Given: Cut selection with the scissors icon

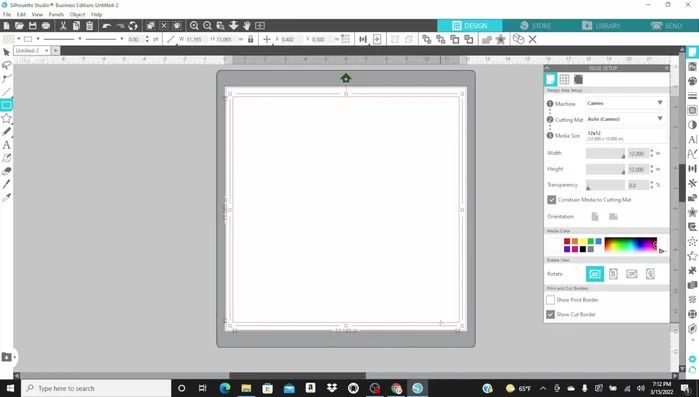Looking at the screenshot, I should coord(63,25).
